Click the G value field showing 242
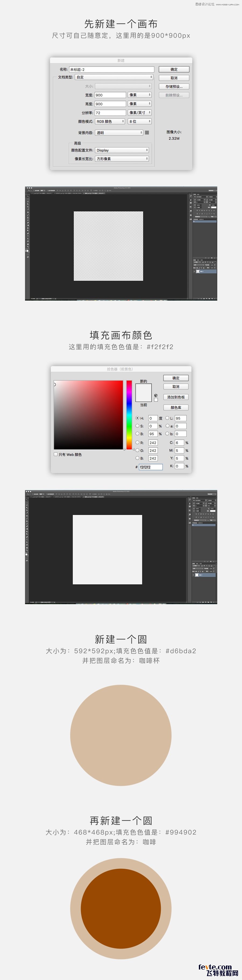242x980 pixels. pos(153,451)
